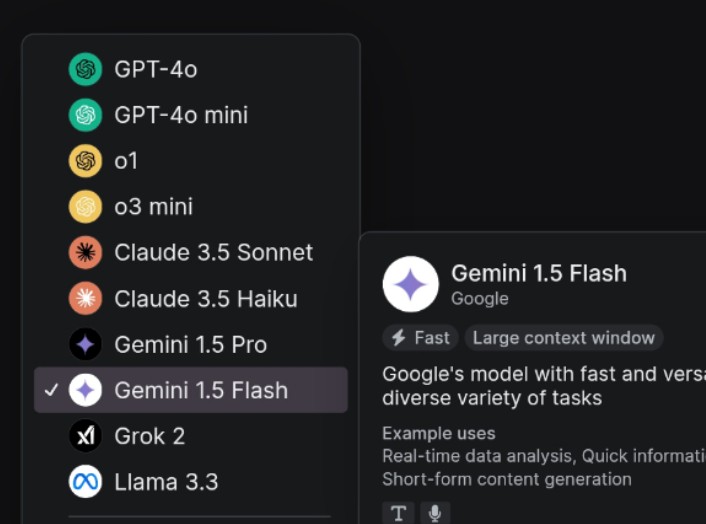Click the Llama 3.3 Meta icon
This screenshot has height=524, width=706.
click(x=86, y=482)
